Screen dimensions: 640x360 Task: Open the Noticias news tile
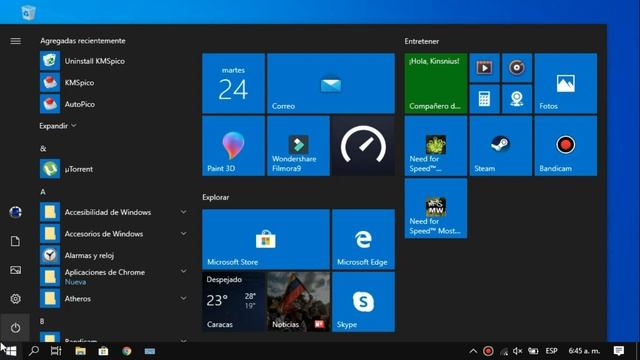(x=298, y=302)
